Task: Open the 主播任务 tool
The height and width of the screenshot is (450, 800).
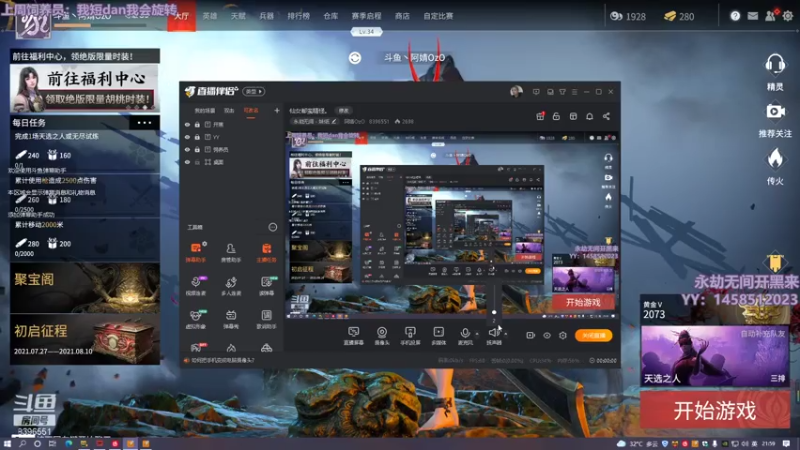Action: coord(266,252)
